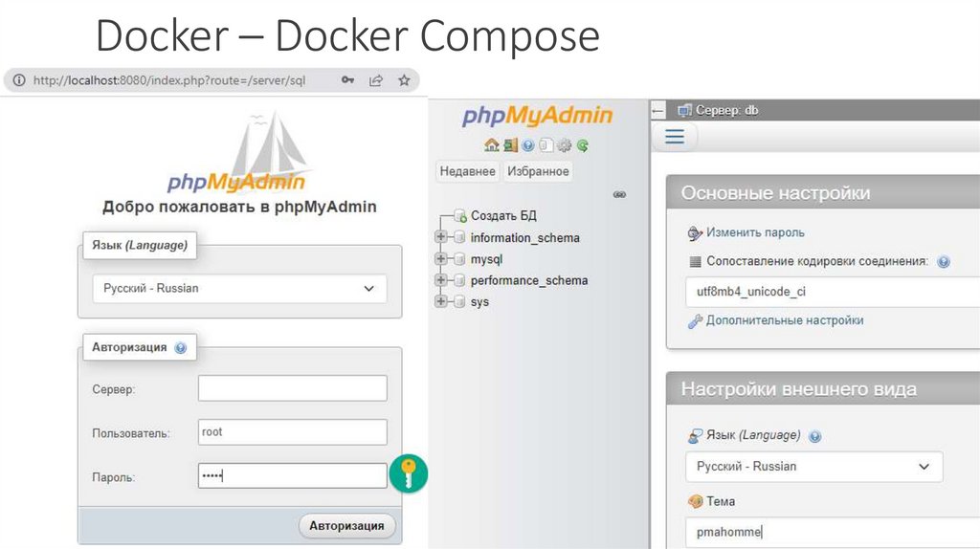
Task: Collapse the navigation panel with the left arrow
Action: (657, 111)
